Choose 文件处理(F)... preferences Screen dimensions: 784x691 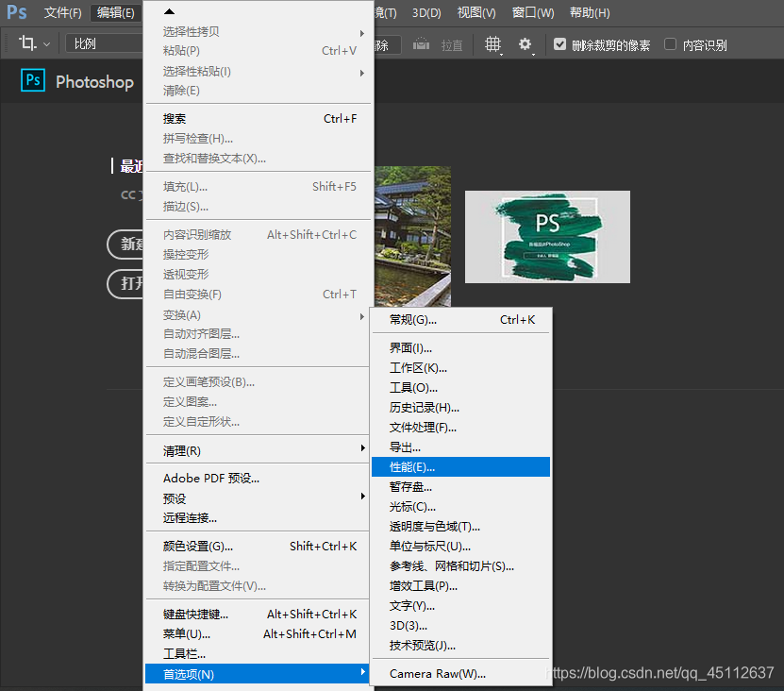pos(461,428)
